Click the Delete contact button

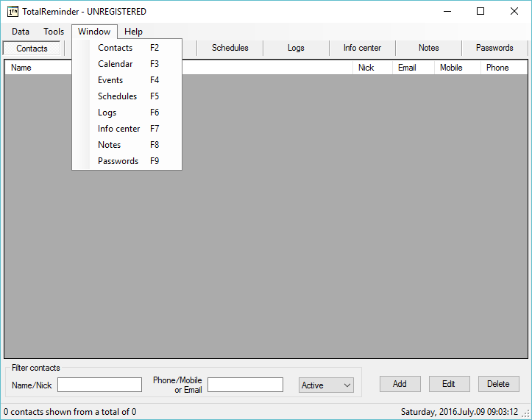pos(498,384)
